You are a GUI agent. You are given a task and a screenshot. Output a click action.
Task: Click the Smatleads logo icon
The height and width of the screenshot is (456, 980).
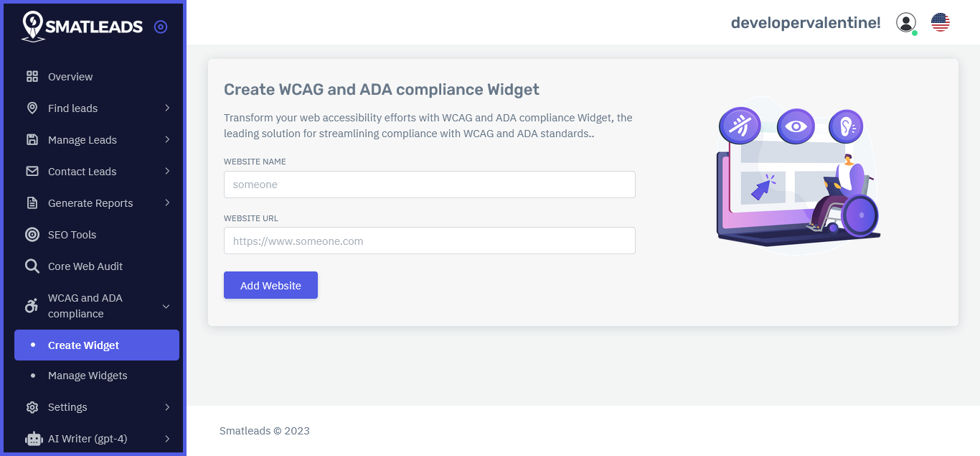(x=33, y=27)
